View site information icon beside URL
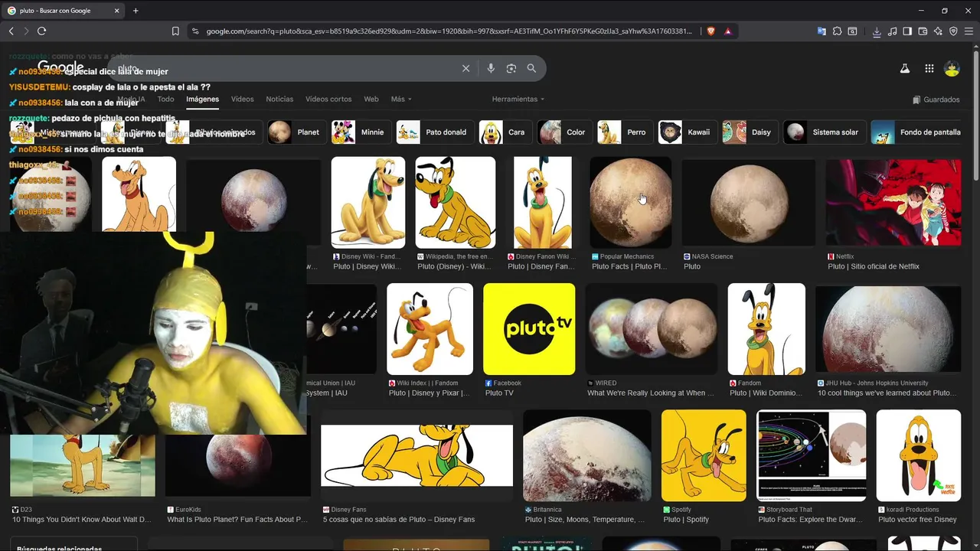This screenshot has height=551, width=980. pyautogui.click(x=195, y=31)
